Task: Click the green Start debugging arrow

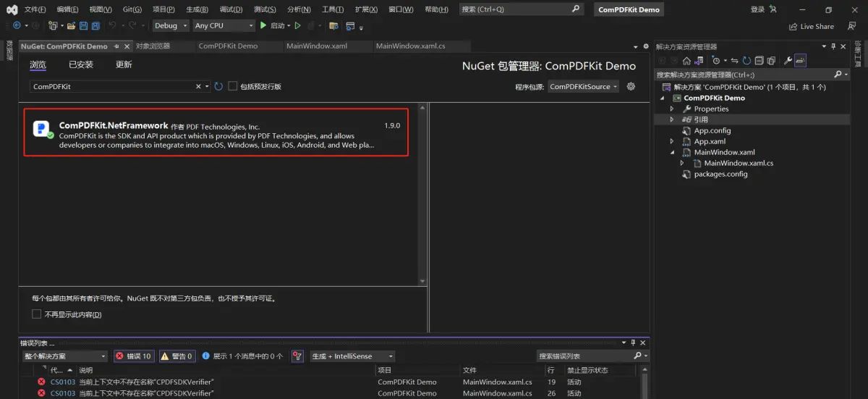Action: tap(263, 25)
